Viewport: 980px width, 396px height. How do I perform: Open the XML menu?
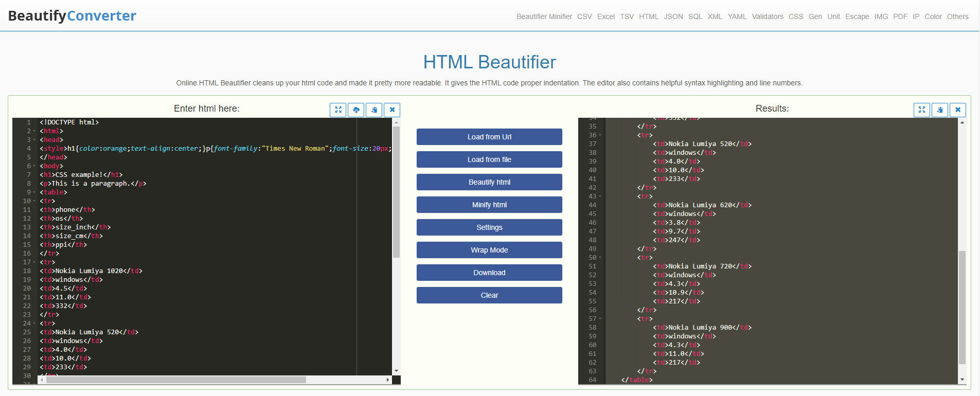click(x=715, y=16)
